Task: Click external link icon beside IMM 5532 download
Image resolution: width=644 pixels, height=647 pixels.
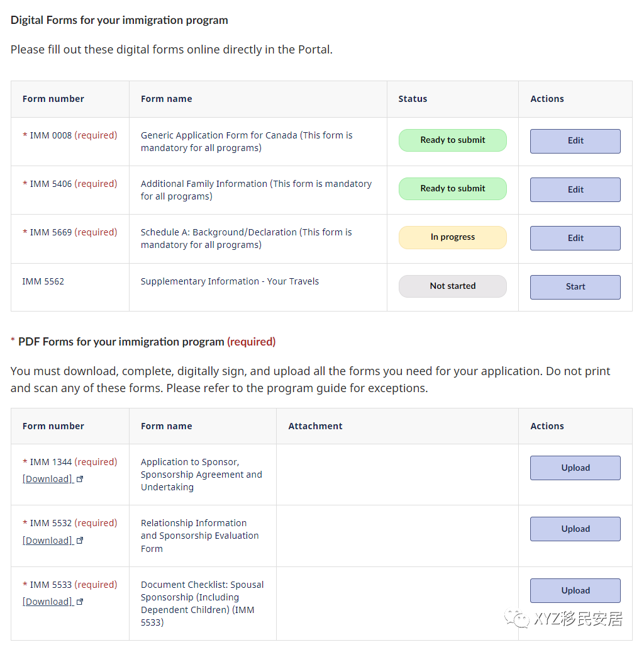Action: pos(80,541)
